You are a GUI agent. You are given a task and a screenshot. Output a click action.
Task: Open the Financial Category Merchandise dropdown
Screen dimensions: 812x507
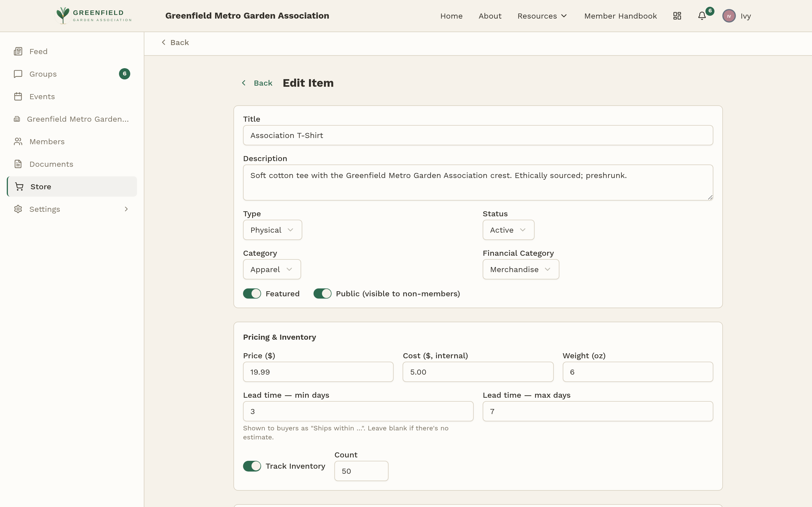(520, 269)
